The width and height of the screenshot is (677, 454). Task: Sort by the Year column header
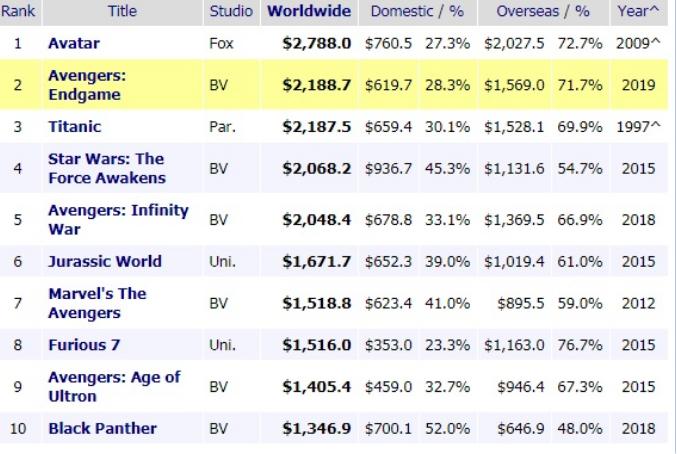click(639, 12)
